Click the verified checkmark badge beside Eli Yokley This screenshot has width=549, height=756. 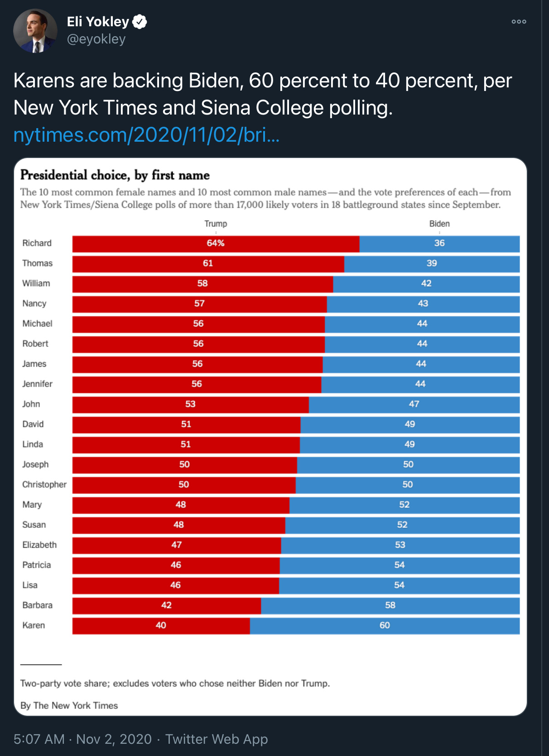pos(140,21)
